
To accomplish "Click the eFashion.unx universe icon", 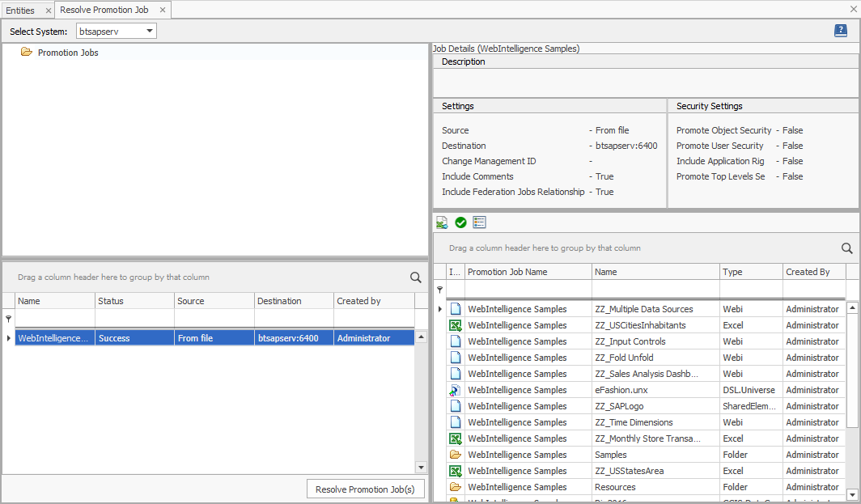I will 456,390.
